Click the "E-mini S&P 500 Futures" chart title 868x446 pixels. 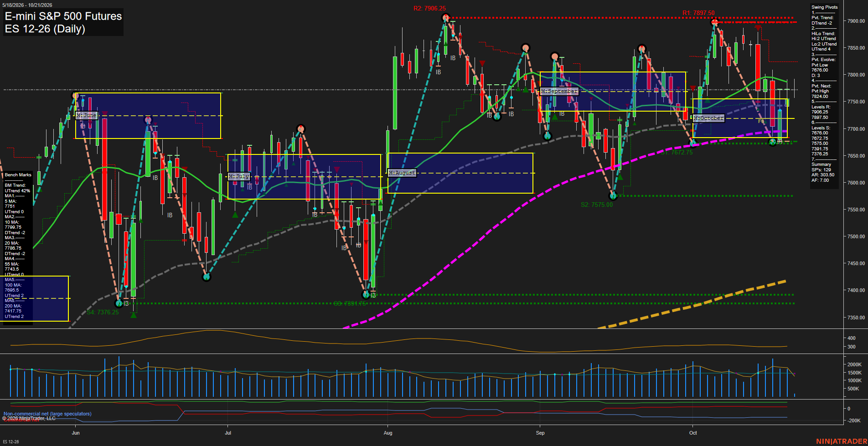pos(63,16)
